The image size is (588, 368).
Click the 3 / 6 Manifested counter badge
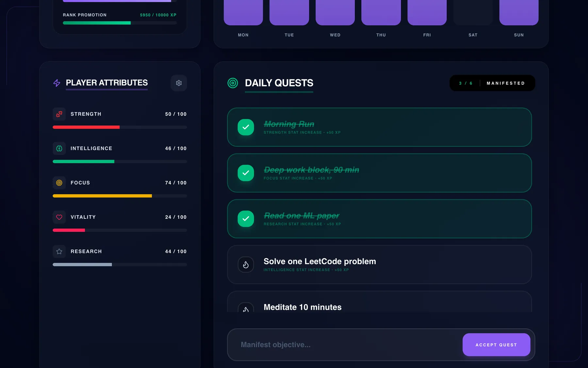pyautogui.click(x=492, y=83)
